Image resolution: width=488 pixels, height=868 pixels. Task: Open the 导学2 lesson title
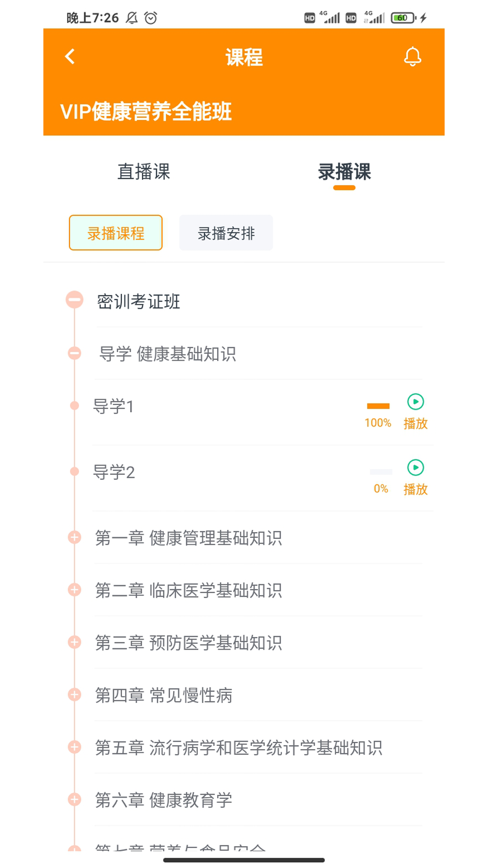[114, 472]
